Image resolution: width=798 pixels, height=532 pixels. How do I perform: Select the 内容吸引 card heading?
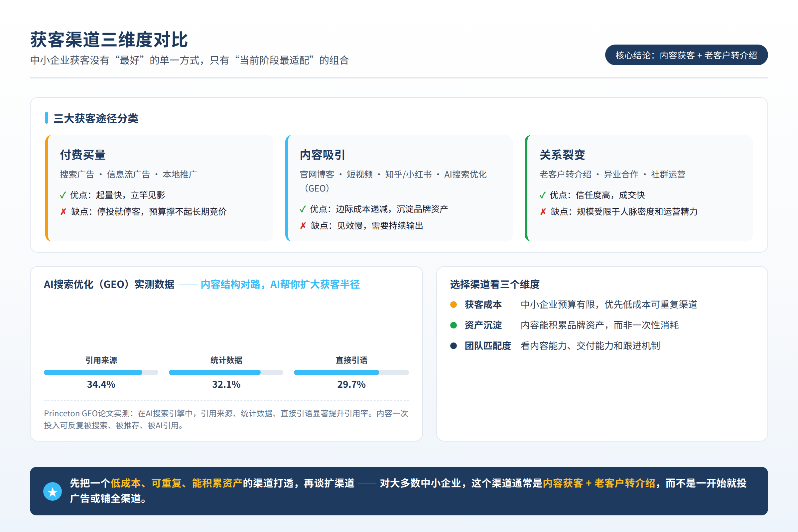pos(322,155)
